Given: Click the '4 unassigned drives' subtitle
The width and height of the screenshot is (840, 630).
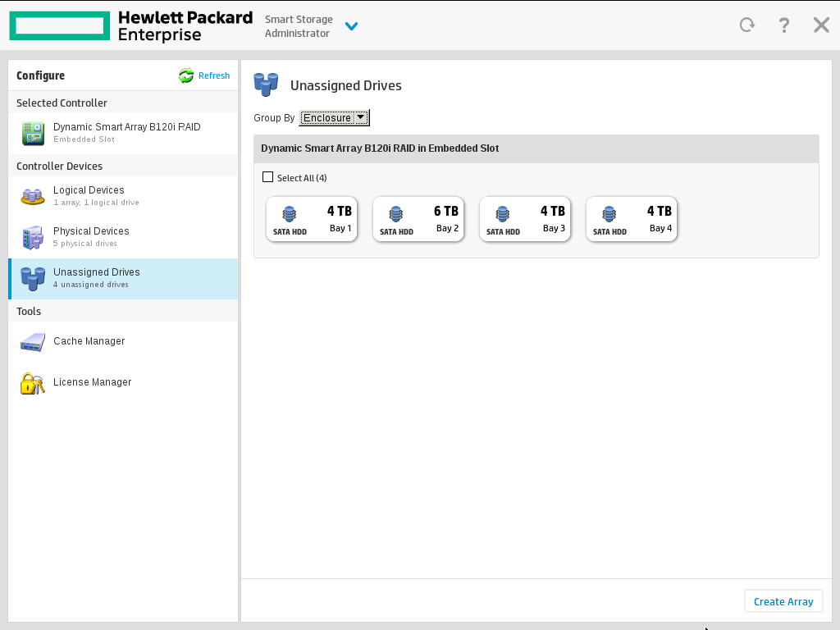Looking at the screenshot, I should (90, 285).
